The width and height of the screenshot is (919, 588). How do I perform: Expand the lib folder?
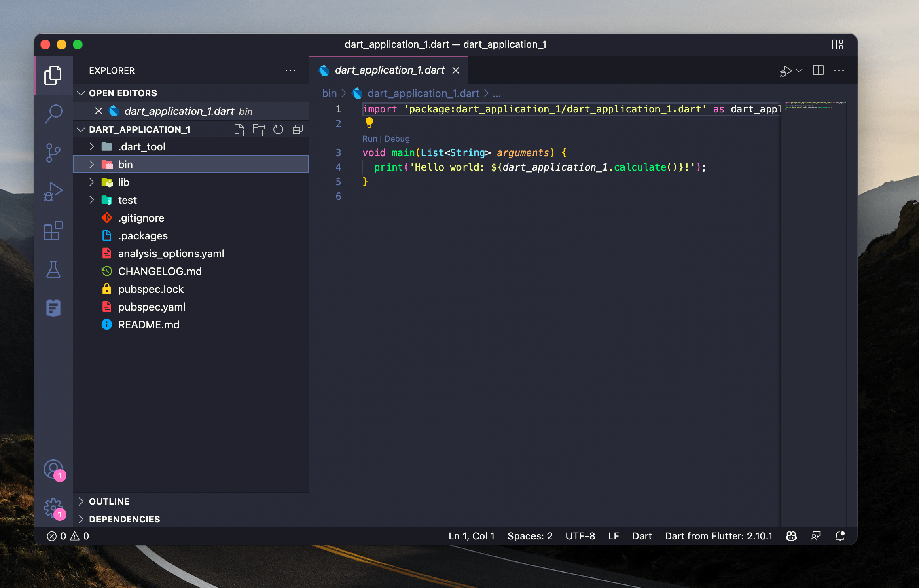123,182
